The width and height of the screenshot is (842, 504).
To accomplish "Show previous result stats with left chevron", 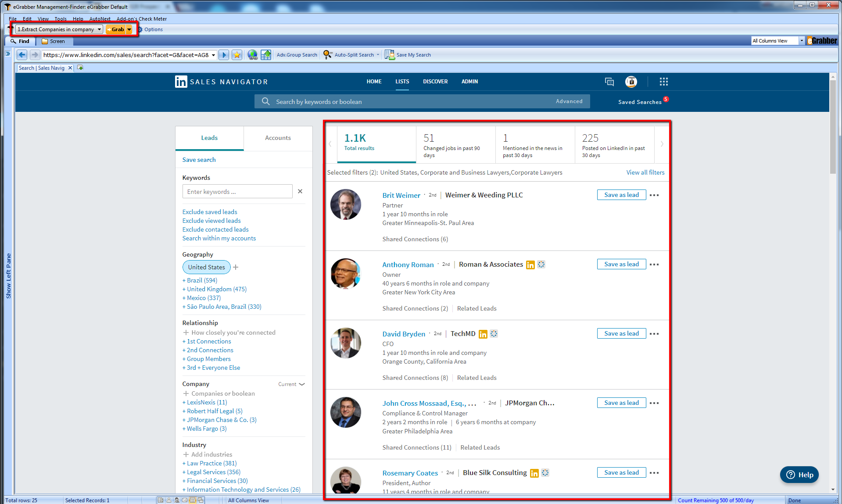I will pyautogui.click(x=330, y=144).
